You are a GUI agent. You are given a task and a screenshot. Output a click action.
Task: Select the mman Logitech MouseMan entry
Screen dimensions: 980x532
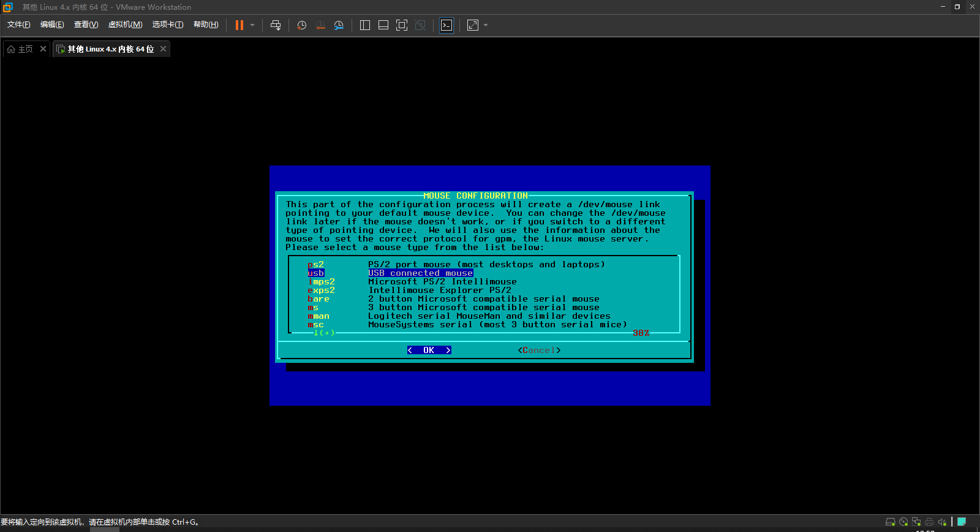tap(459, 316)
